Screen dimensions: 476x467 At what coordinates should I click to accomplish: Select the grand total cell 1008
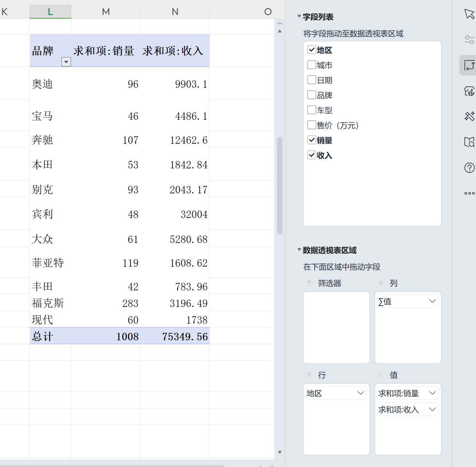(106, 336)
